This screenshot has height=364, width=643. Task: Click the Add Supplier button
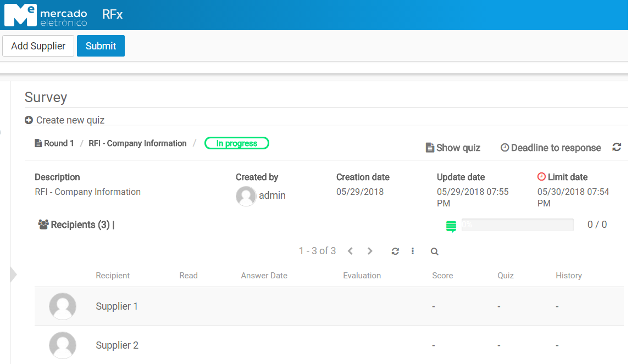pyautogui.click(x=38, y=46)
